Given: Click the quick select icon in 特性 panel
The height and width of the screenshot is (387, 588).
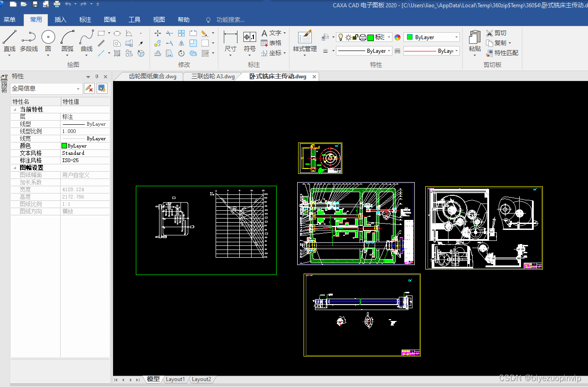Looking at the screenshot, I should pos(89,88).
